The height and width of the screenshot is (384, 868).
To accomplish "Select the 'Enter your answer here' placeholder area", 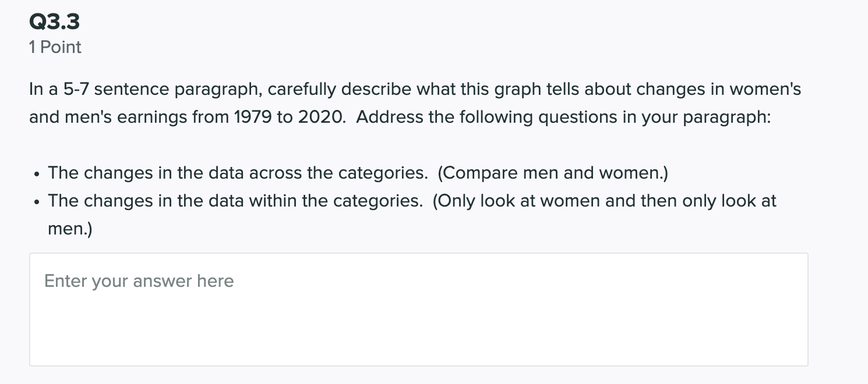I will [x=139, y=281].
